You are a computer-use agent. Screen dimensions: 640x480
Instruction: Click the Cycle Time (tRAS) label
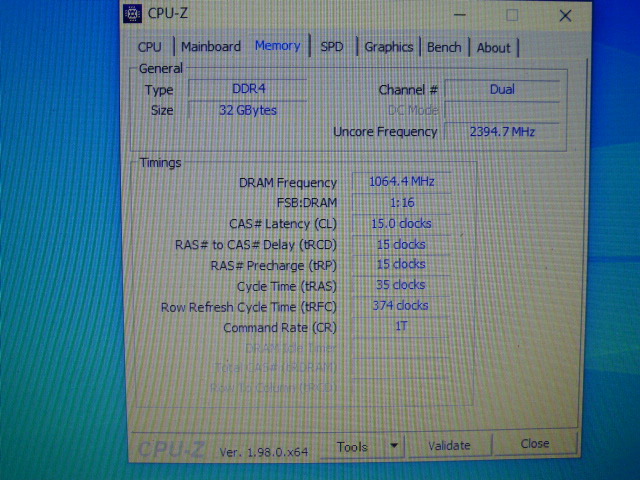click(287, 287)
